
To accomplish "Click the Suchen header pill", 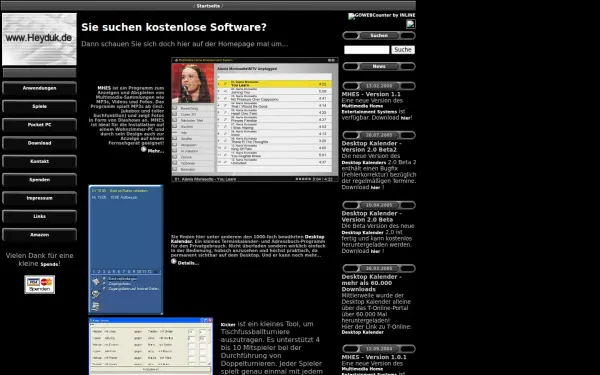I will [379, 36].
